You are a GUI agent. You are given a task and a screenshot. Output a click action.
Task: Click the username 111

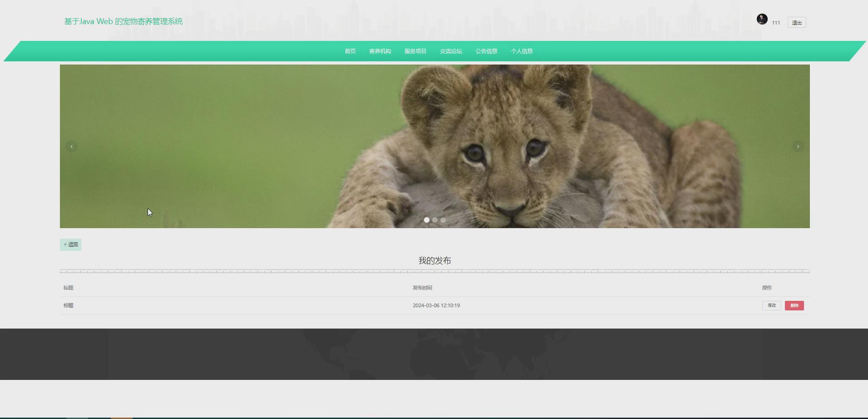click(776, 23)
